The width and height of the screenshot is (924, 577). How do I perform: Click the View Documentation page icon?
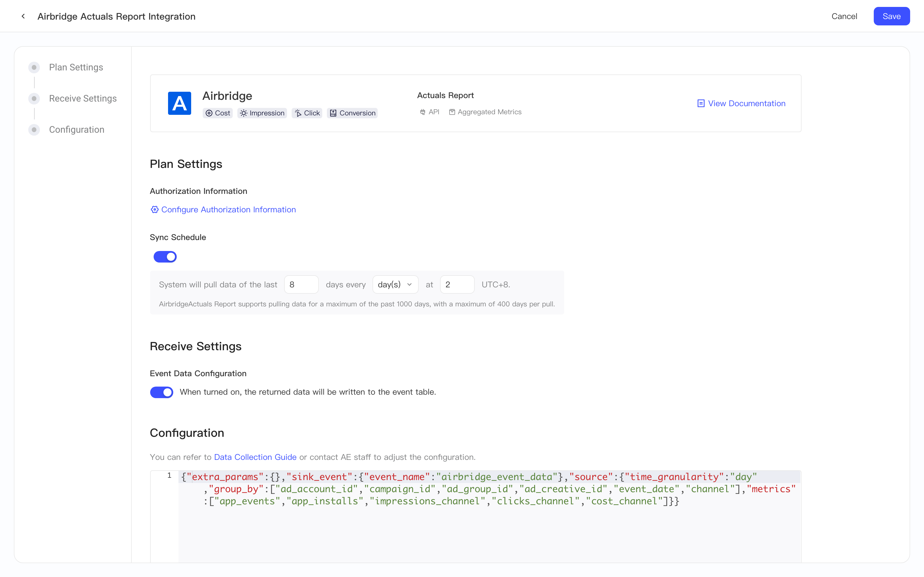(701, 103)
